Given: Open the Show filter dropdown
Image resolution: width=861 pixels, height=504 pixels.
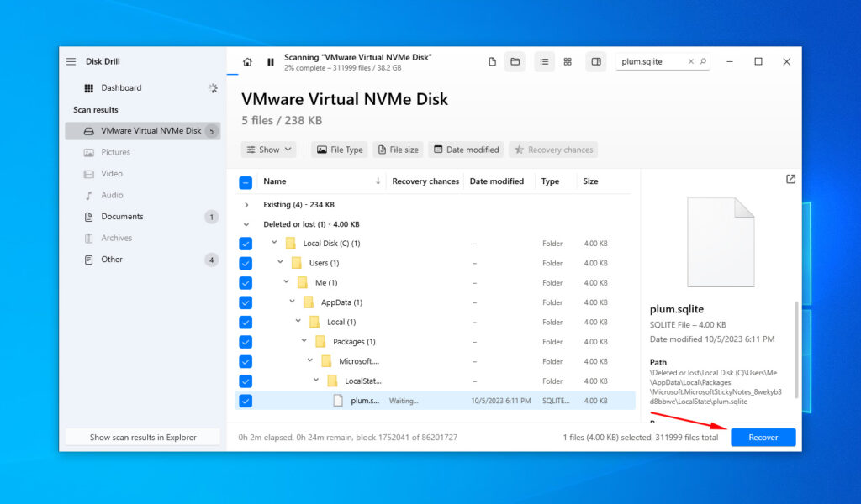Looking at the screenshot, I should tap(268, 149).
